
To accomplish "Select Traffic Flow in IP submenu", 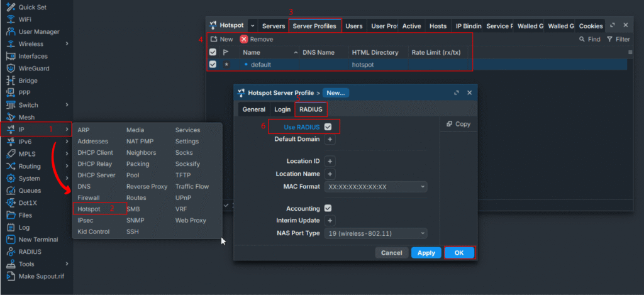I will 192,186.
